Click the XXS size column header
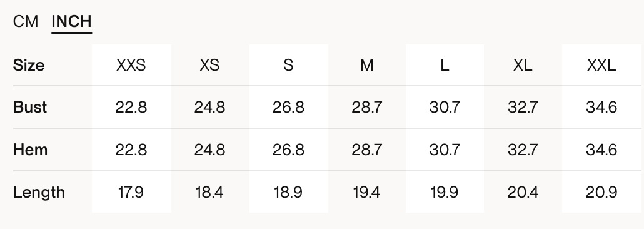This screenshot has height=229, width=644. click(131, 65)
